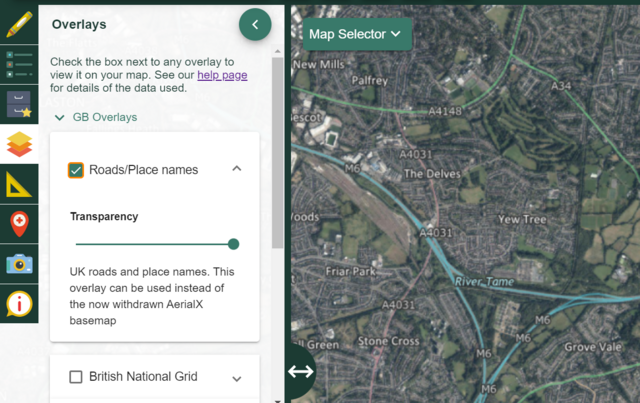The height and width of the screenshot is (403, 640).
Task: Open the information speech bubble icon
Action: (19, 303)
